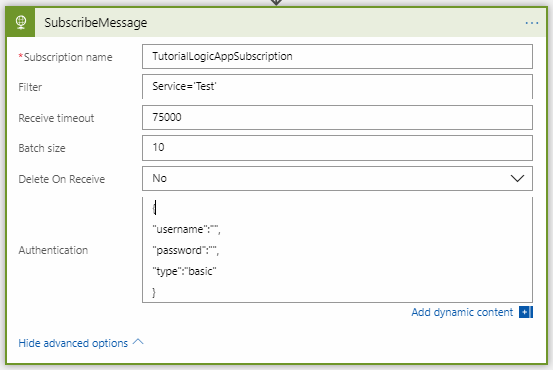
Task: Focus the Subscription name input field
Action: (x=337, y=56)
